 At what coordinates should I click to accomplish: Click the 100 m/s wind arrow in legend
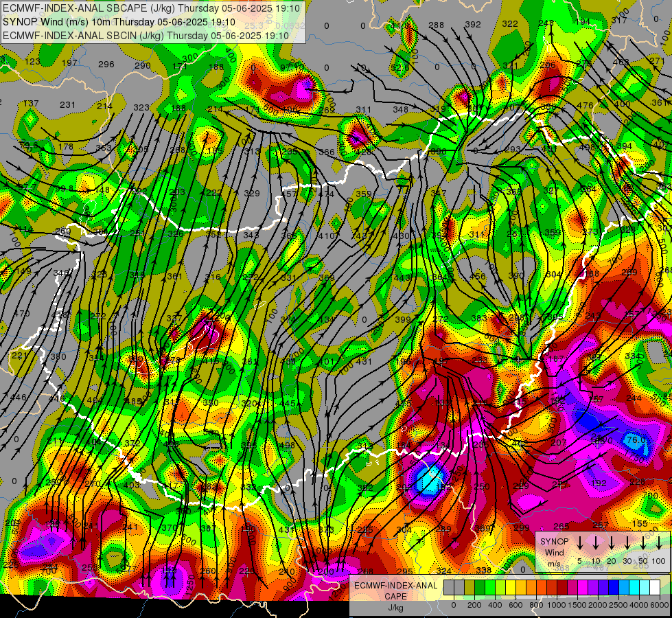(x=659, y=543)
